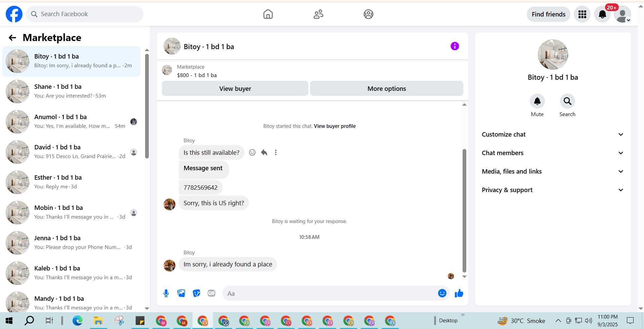Click the conversation list scrollbar
The image size is (644, 329).
click(x=147, y=106)
